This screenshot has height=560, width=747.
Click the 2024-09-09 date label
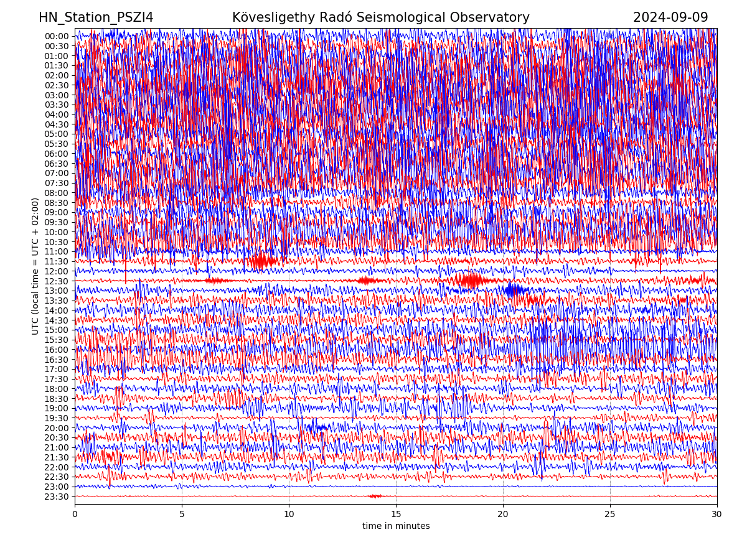click(x=670, y=18)
